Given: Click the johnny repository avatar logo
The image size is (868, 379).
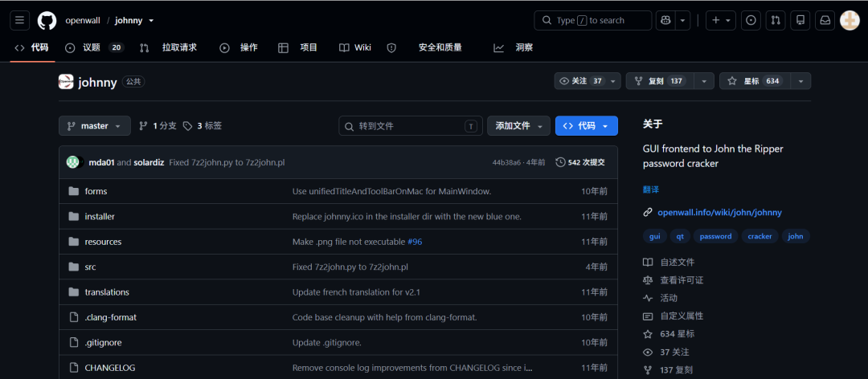Looking at the screenshot, I should (66, 82).
